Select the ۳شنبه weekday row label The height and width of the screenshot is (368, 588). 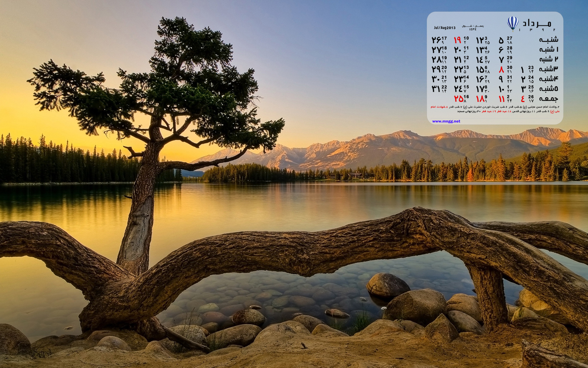(549, 69)
